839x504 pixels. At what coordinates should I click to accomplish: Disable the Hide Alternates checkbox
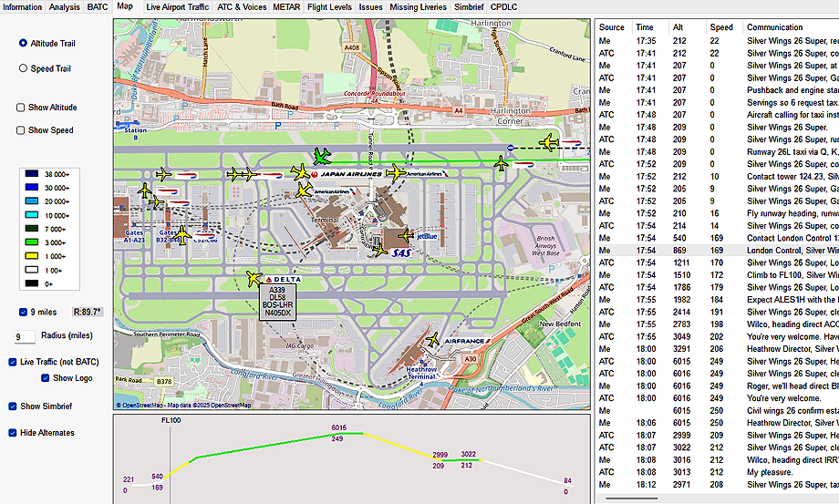tap(13, 433)
